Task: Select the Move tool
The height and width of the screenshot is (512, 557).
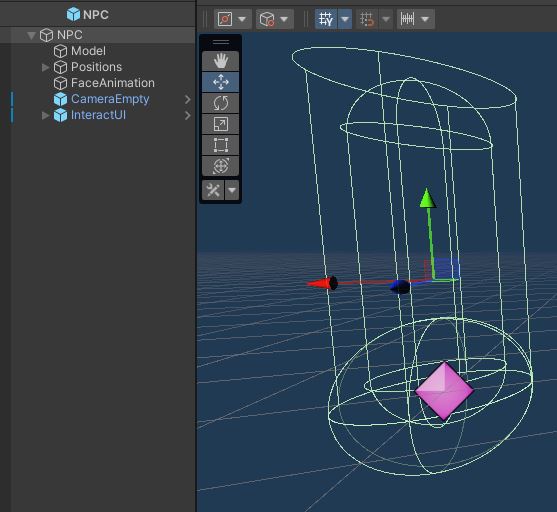Action: pos(220,82)
